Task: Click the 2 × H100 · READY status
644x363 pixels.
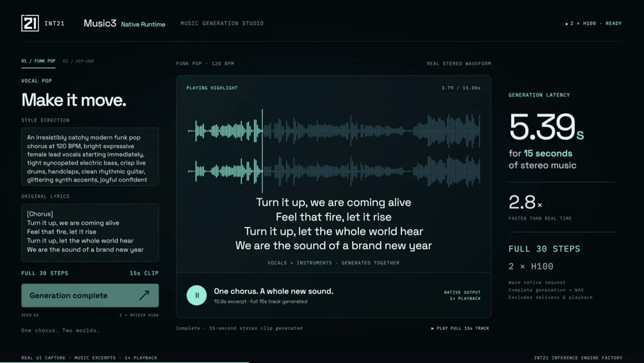Action: coord(594,24)
